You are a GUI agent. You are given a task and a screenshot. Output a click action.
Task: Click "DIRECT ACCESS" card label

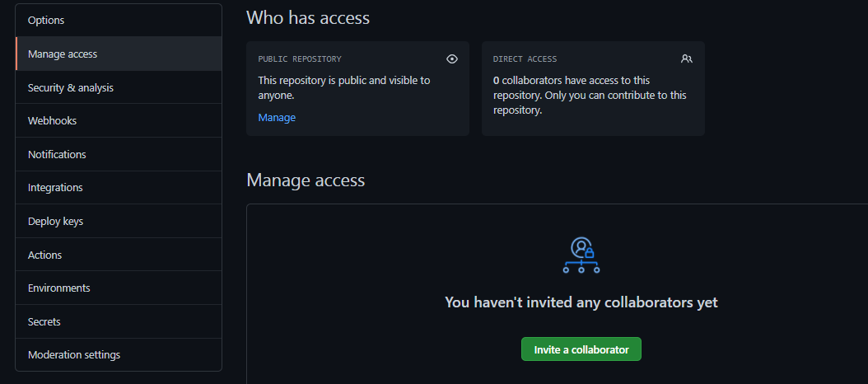click(525, 59)
